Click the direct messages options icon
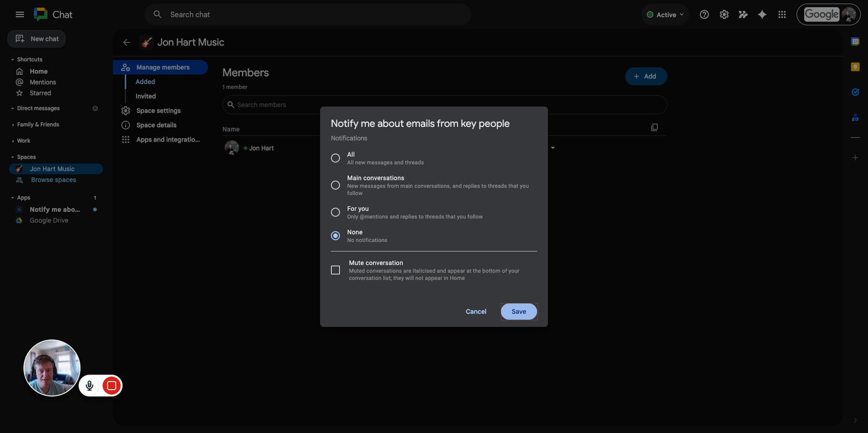Viewport: 868px width, 433px height. [95, 108]
